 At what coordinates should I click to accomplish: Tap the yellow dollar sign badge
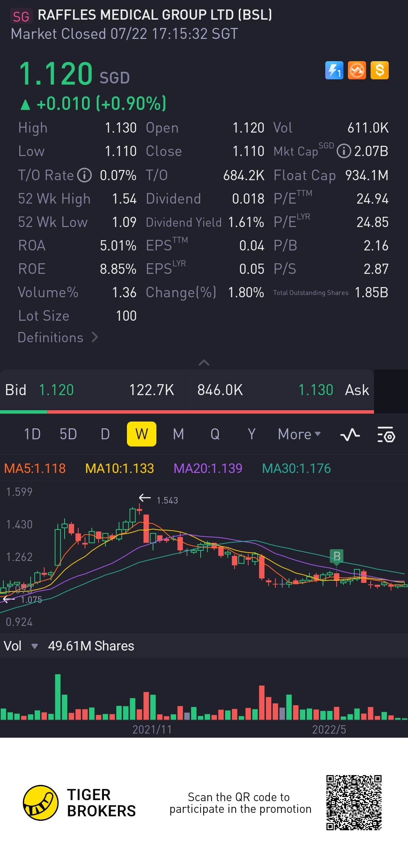click(380, 70)
